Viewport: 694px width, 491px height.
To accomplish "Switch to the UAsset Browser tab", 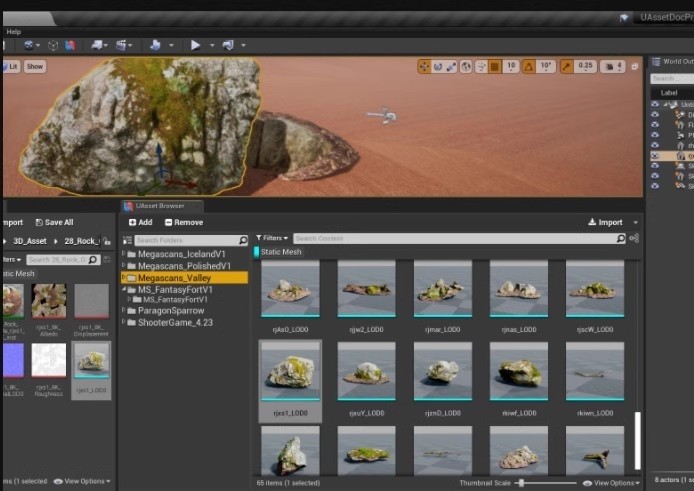I will coord(160,206).
